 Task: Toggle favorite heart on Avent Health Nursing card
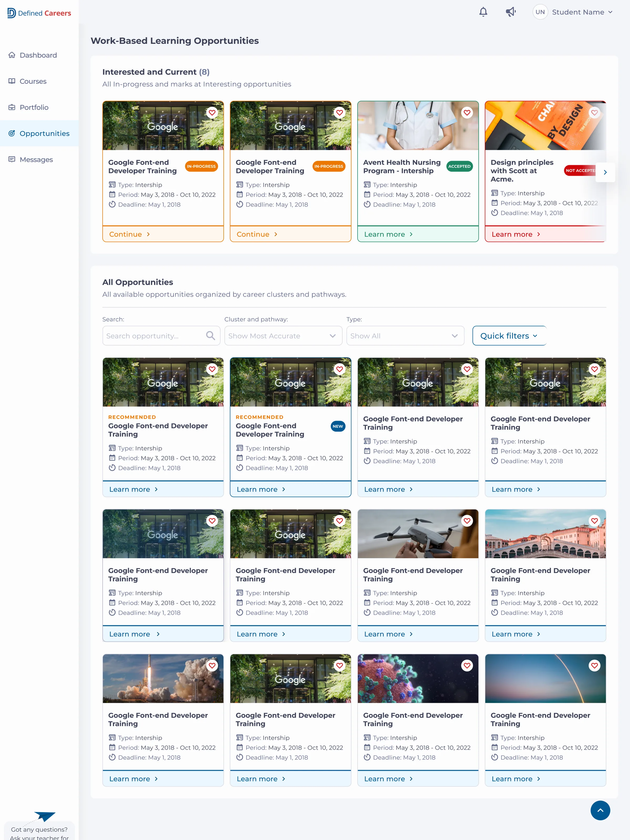(467, 112)
